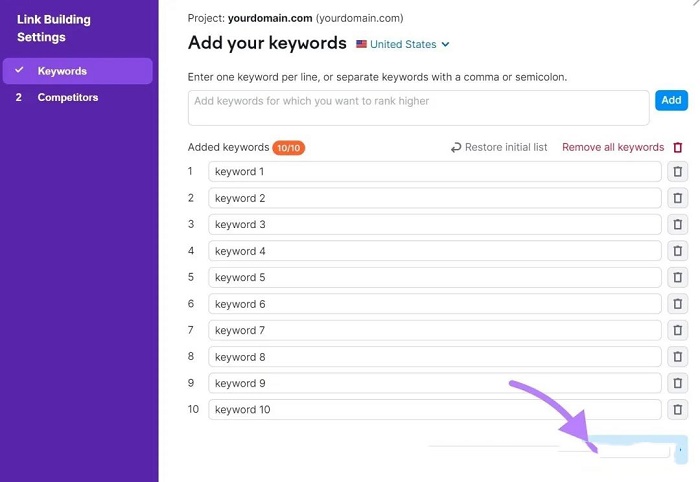Click the red trash icon beside Remove all keywords
Image resolution: width=700 pixels, height=482 pixels.
coord(678,147)
